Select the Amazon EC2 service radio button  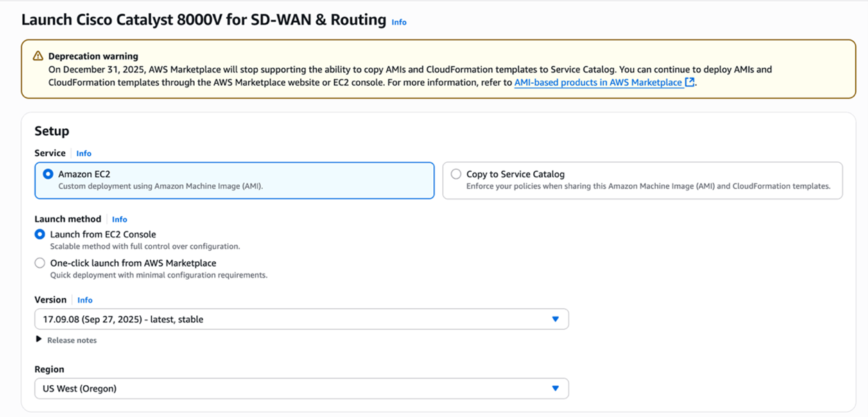tap(48, 175)
